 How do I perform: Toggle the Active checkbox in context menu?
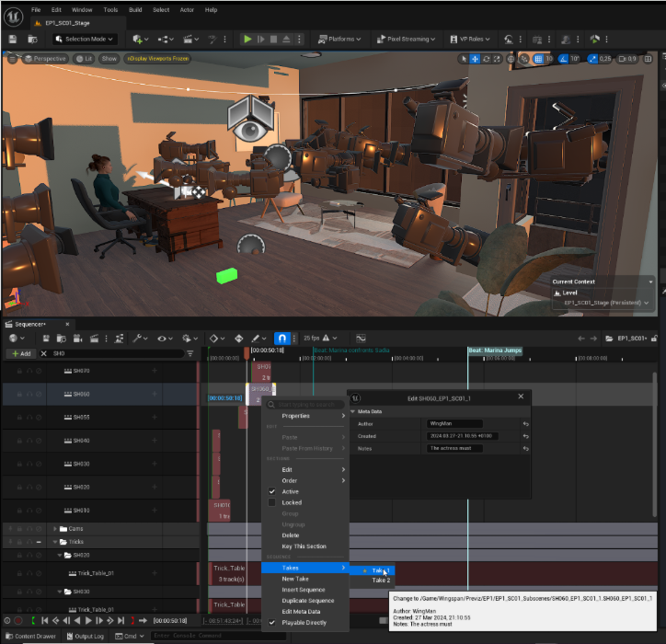pos(272,492)
